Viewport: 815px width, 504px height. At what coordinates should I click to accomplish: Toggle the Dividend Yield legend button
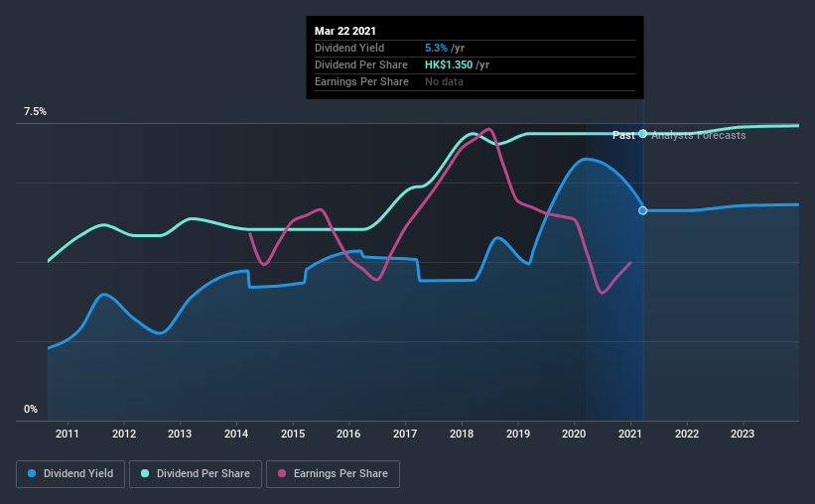click(x=70, y=474)
